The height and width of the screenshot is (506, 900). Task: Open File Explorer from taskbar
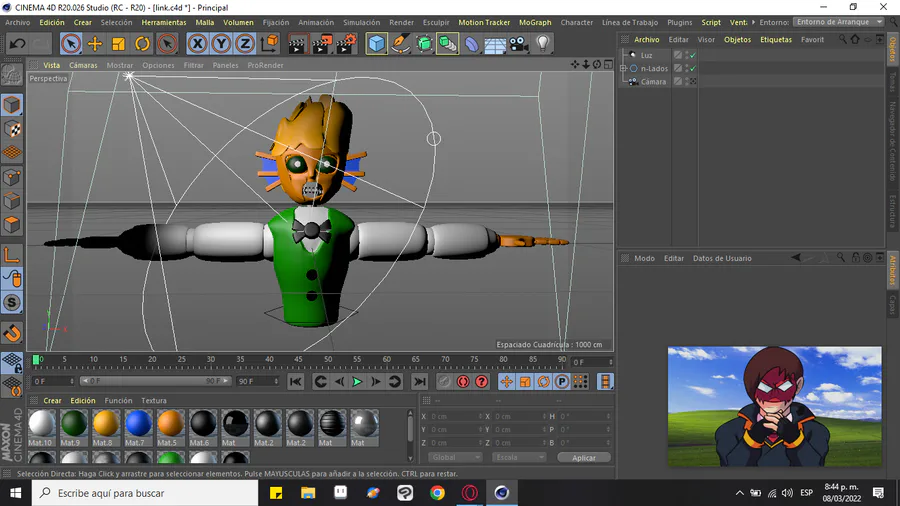(308, 493)
